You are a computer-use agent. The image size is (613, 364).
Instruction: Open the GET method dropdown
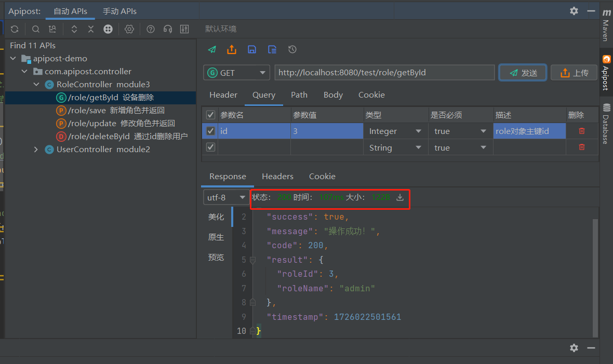pos(236,73)
